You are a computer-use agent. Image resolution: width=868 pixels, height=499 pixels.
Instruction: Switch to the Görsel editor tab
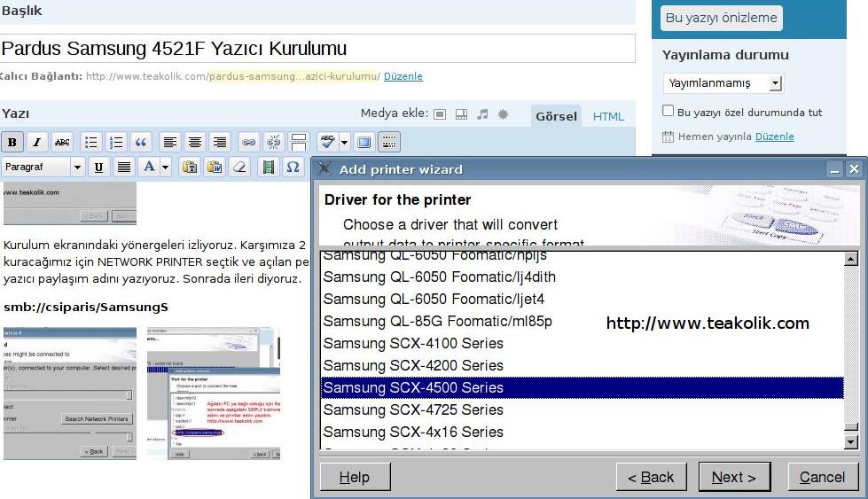click(x=556, y=116)
